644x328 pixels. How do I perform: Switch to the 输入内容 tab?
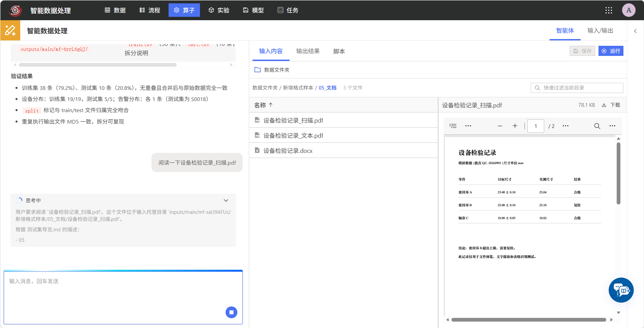coord(271,51)
